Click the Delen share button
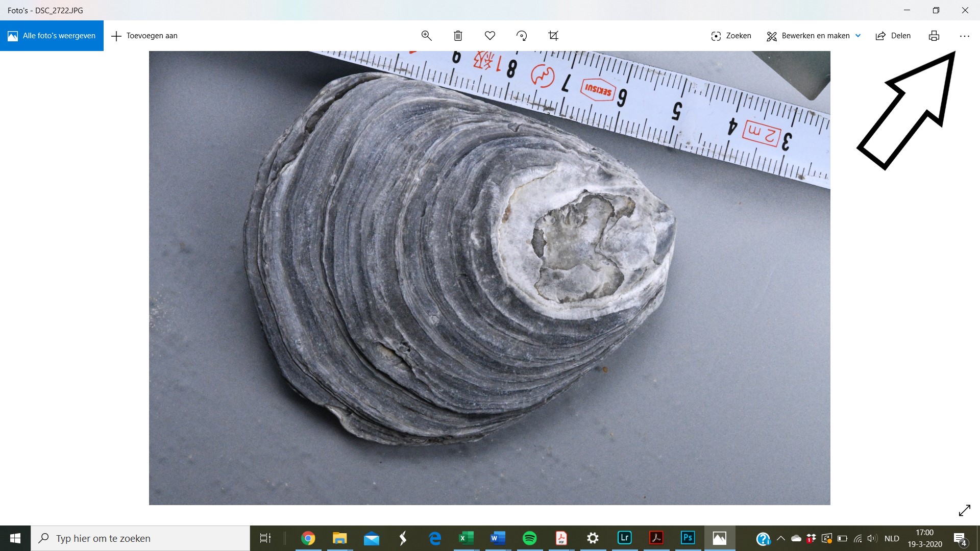The width and height of the screenshot is (980, 551). point(893,36)
